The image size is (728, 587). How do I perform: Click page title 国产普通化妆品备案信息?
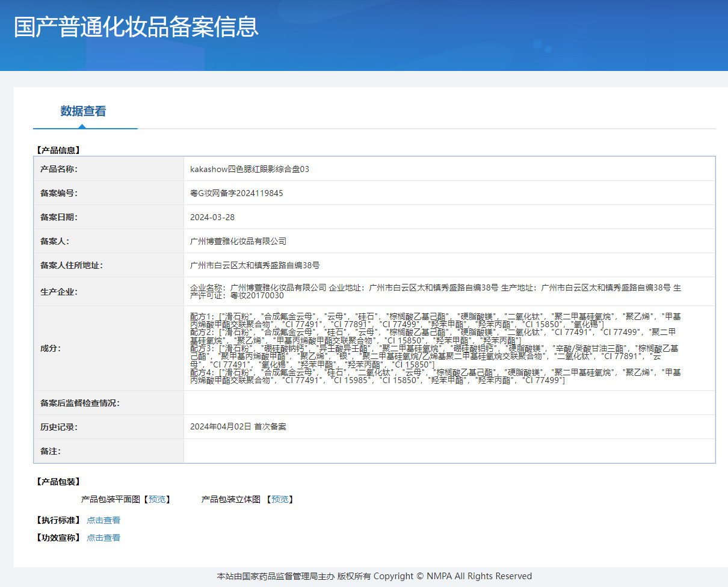pos(137,28)
